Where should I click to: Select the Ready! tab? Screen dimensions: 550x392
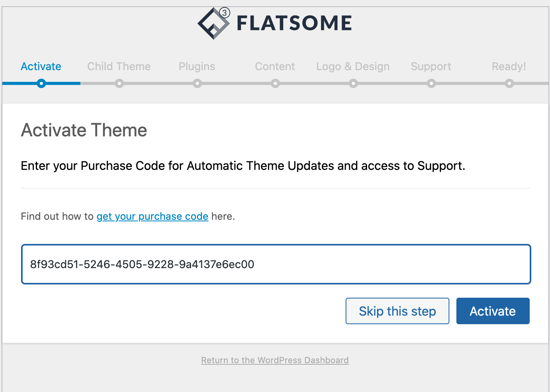(x=509, y=67)
